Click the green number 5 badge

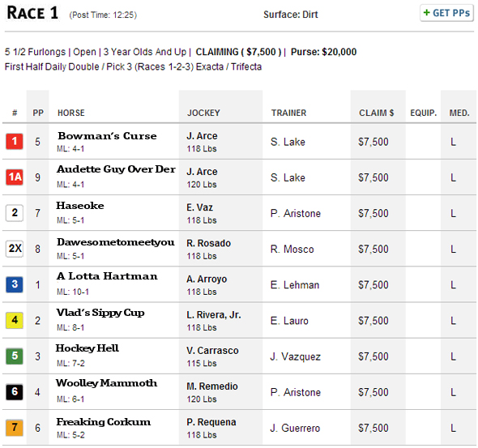[15, 356]
